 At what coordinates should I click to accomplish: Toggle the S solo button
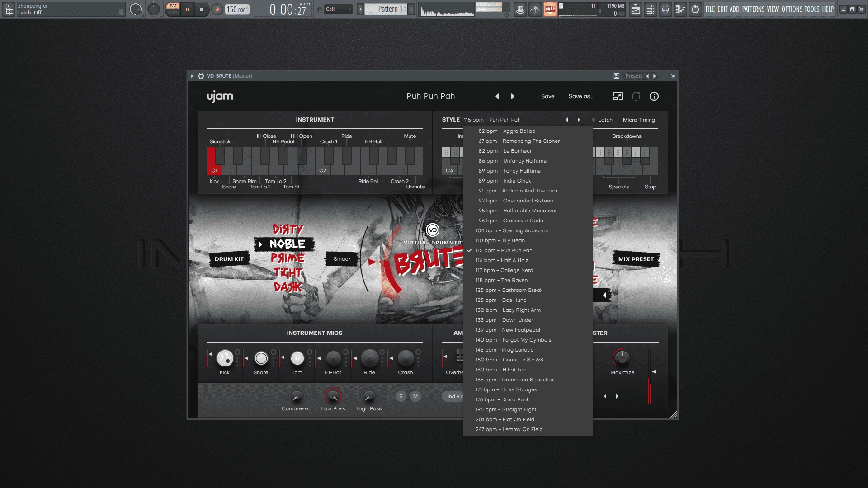pos(401,396)
